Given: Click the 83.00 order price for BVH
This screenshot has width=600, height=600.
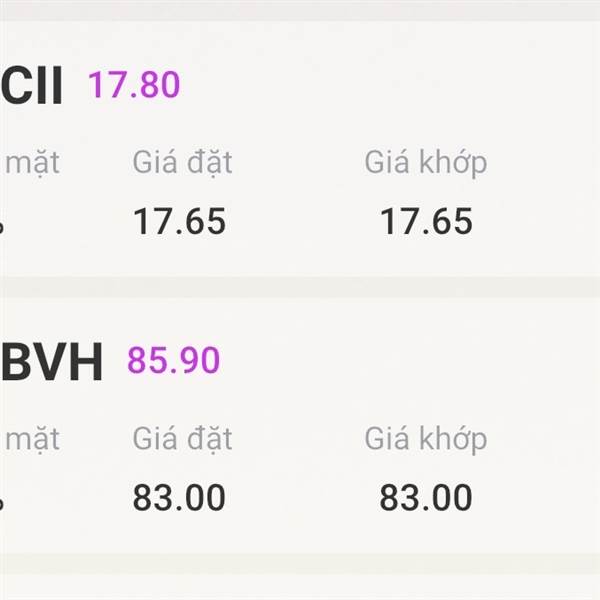Looking at the screenshot, I should click(179, 497).
